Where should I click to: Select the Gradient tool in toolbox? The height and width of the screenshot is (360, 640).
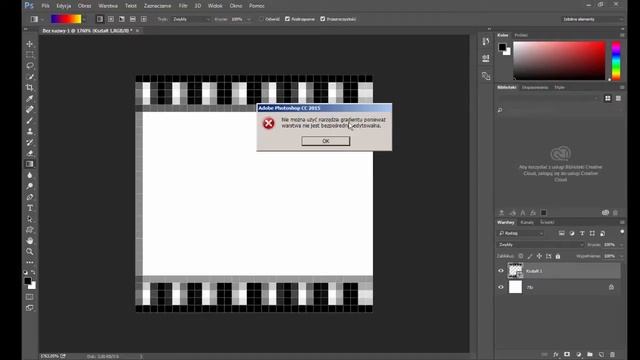30,164
